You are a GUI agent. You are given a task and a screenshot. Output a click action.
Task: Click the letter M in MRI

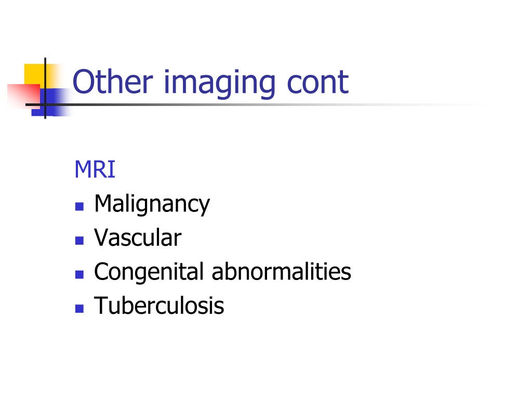tap(83, 169)
